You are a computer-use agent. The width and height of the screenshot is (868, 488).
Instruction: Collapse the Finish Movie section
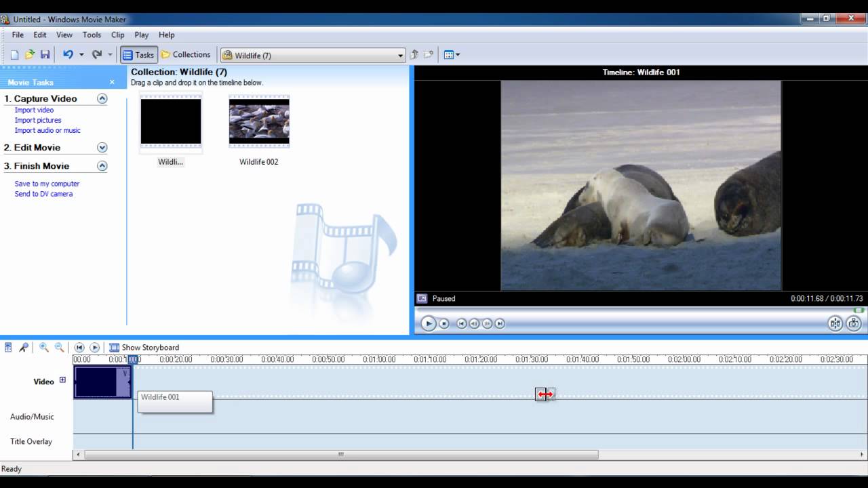(x=102, y=165)
